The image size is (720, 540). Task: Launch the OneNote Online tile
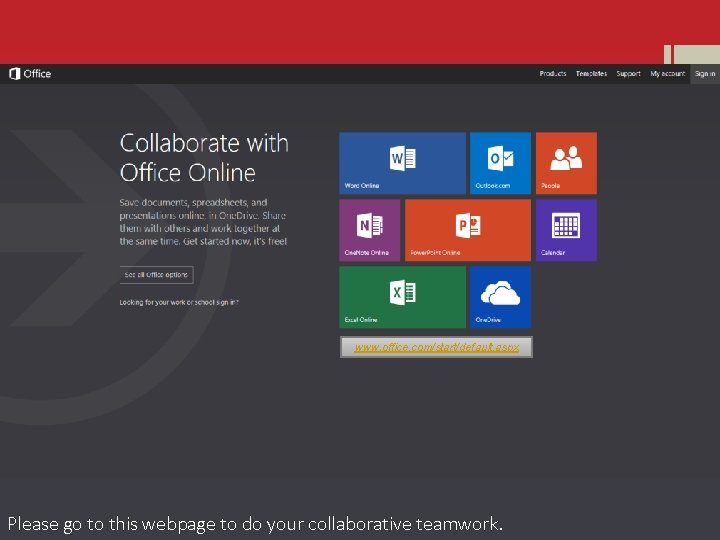[x=370, y=230]
